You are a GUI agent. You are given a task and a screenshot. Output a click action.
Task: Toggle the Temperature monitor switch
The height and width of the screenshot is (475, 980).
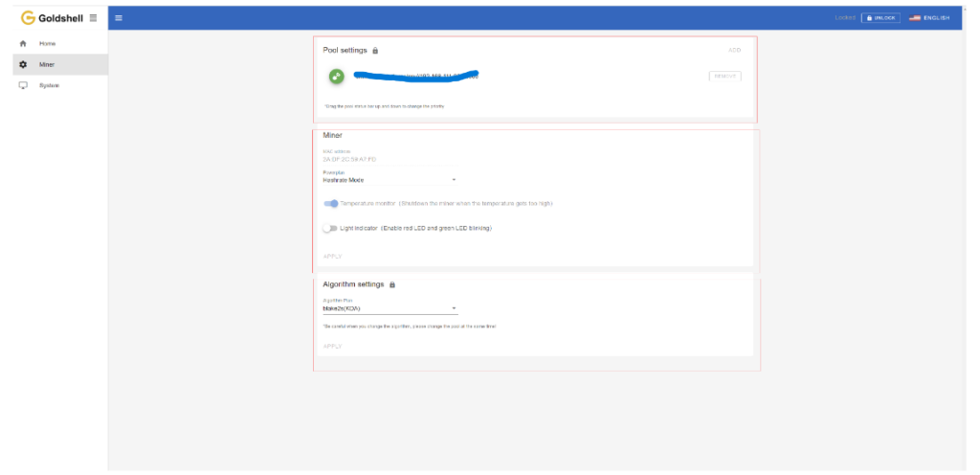tap(330, 204)
